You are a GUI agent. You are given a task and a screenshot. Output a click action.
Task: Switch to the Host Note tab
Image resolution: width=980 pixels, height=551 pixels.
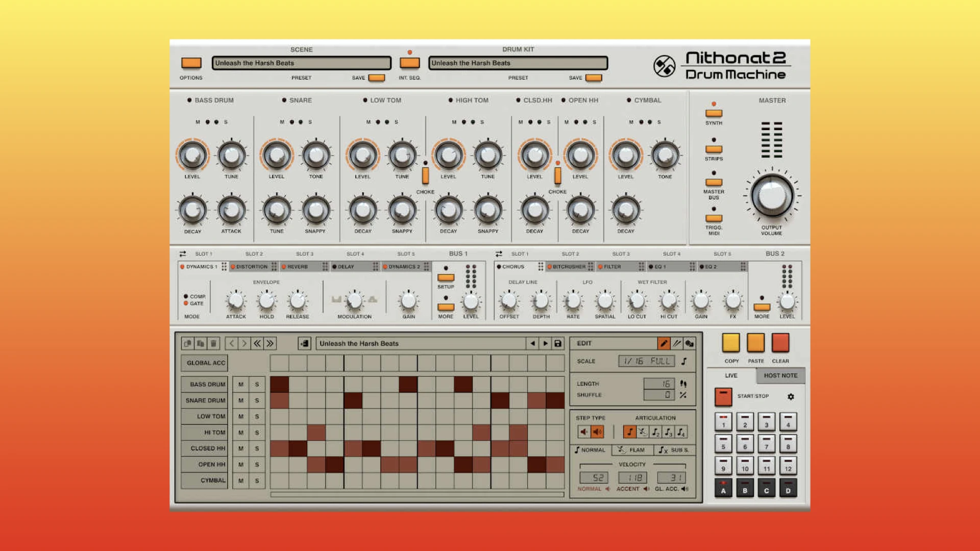click(x=780, y=375)
